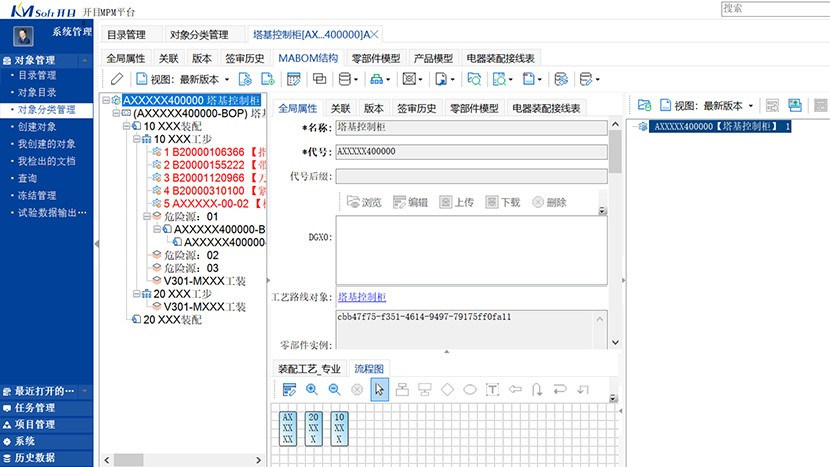Collapse the 10 XXX工步 tree node
830x467 pixels.
click(135, 139)
